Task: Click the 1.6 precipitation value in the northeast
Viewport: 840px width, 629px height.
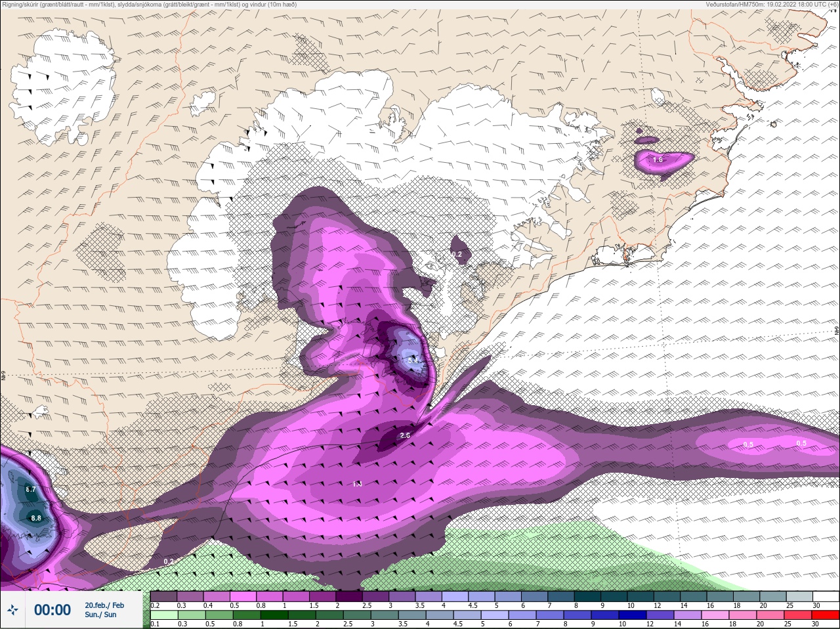Action: click(658, 160)
